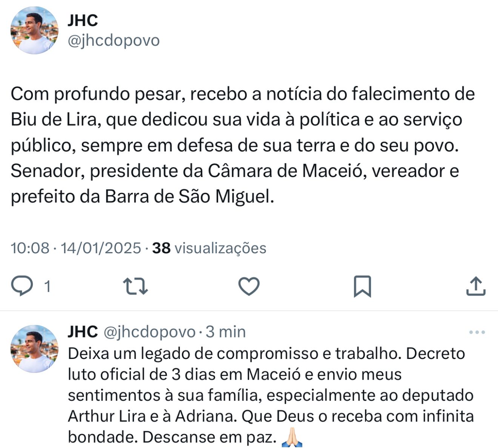Viewport: 498px width, 448px height.
Task: Click the praying hands emoji in the reply
Action: pos(292,437)
